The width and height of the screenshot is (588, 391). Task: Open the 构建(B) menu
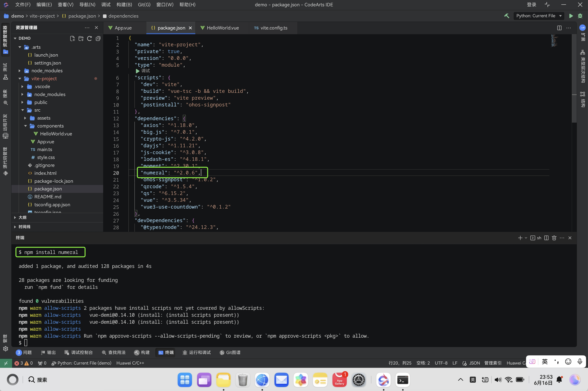pos(124,5)
